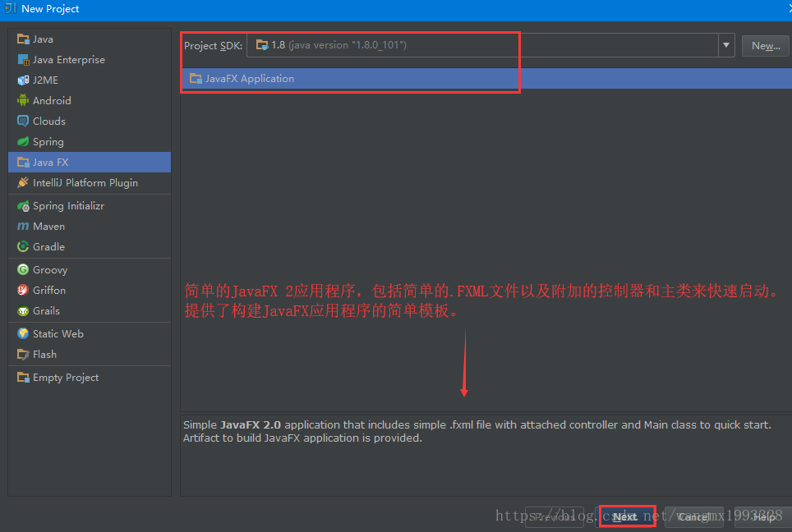Click the New... SDK button

765,45
